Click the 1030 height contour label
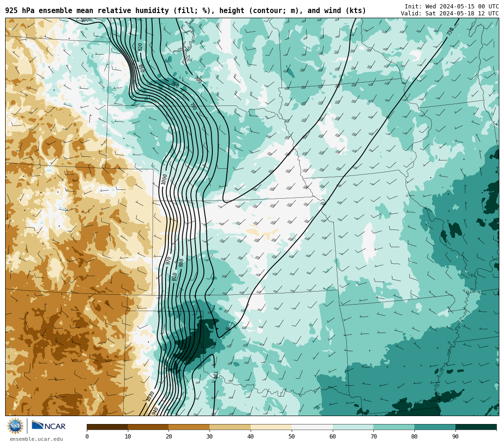The image size is (504, 445). click(x=150, y=396)
